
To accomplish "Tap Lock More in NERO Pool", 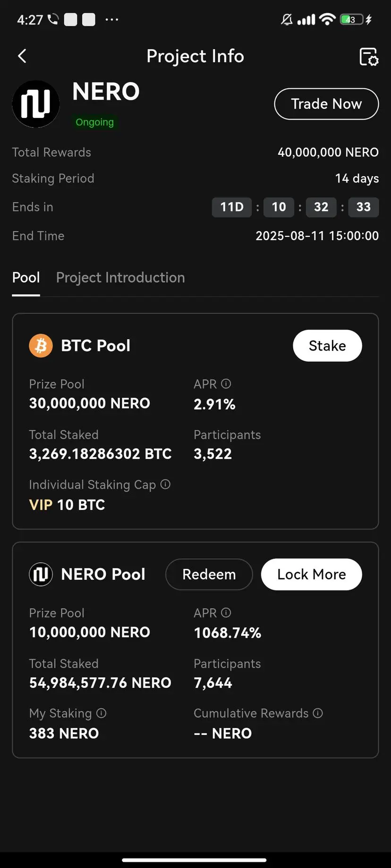I will point(312,575).
